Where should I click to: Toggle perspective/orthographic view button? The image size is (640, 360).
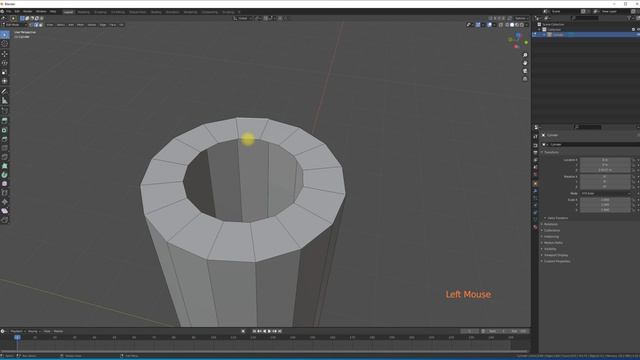point(525,79)
